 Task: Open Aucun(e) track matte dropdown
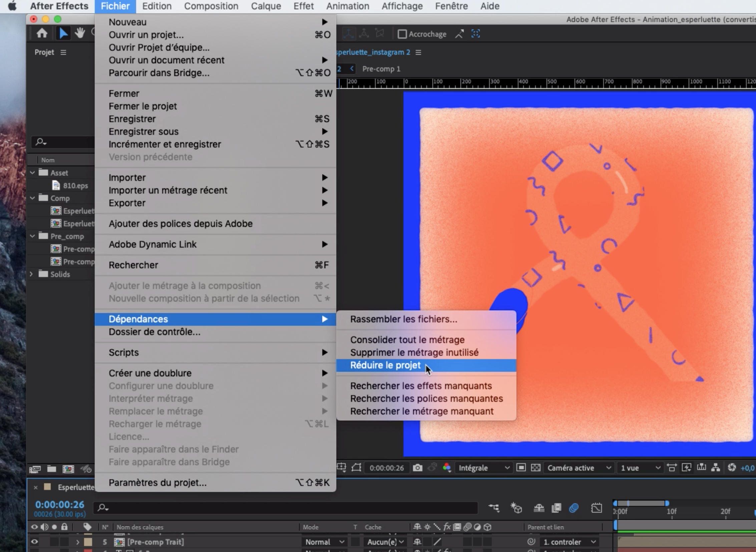(385, 542)
